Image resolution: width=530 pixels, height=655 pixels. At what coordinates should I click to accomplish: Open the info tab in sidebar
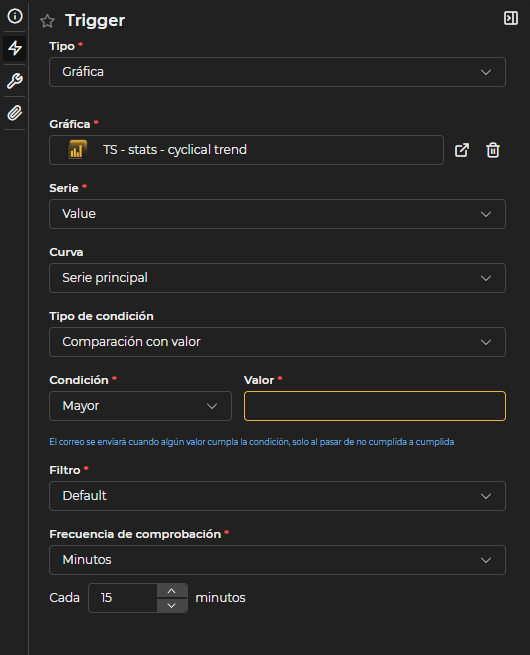15,16
